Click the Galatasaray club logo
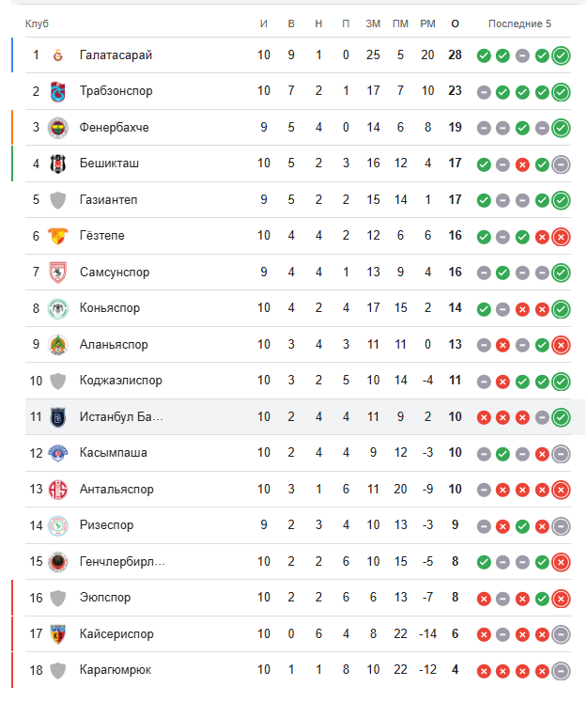Viewport: 588px width, 702px height. click(58, 55)
